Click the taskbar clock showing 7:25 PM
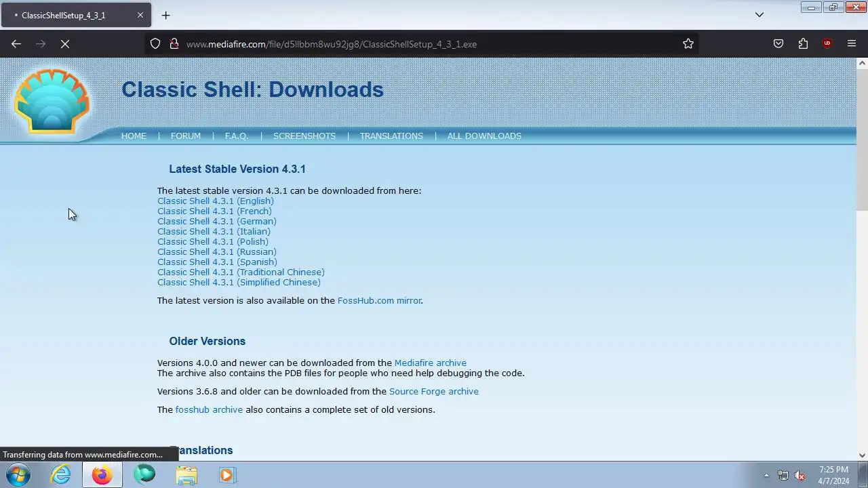868x488 pixels. click(x=833, y=475)
